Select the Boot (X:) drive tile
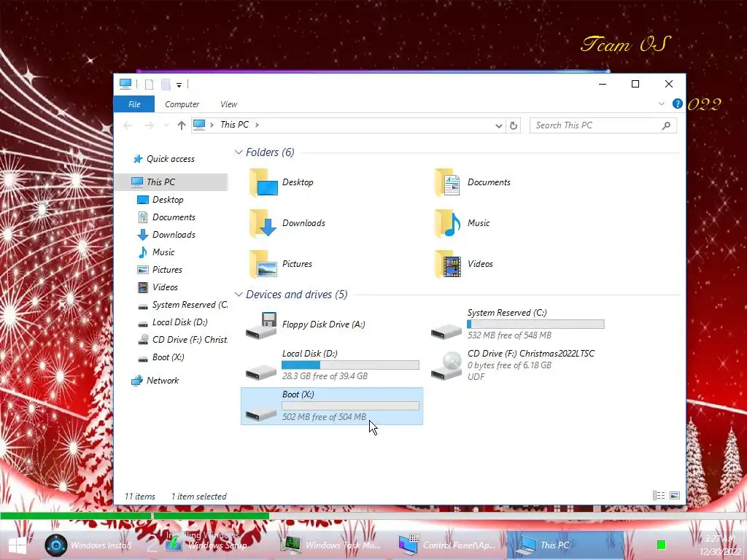This screenshot has height=560, width=747. coord(332,406)
